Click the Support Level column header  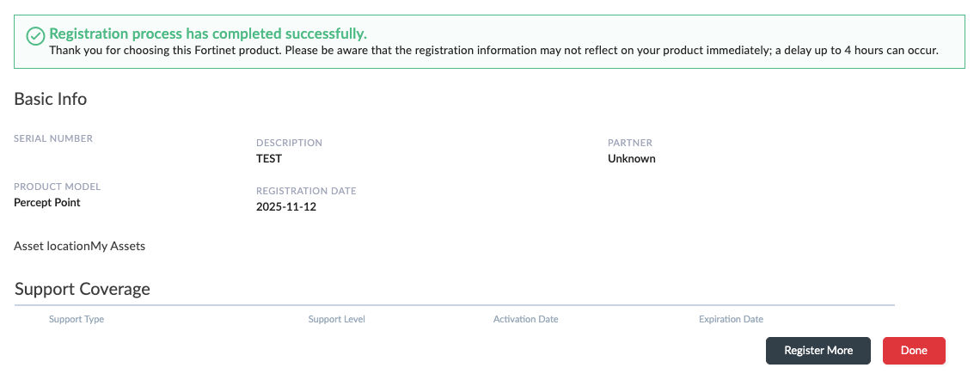pyautogui.click(x=337, y=320)
